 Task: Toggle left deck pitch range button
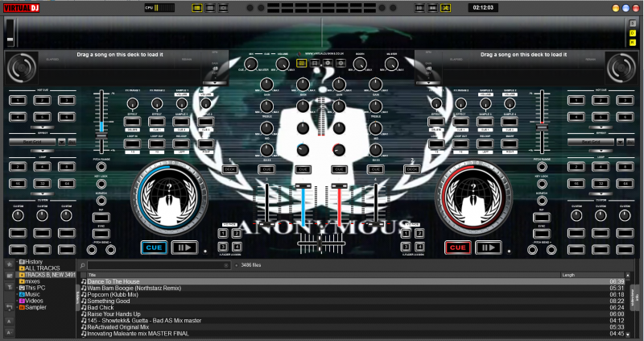[x=101, y=167]
